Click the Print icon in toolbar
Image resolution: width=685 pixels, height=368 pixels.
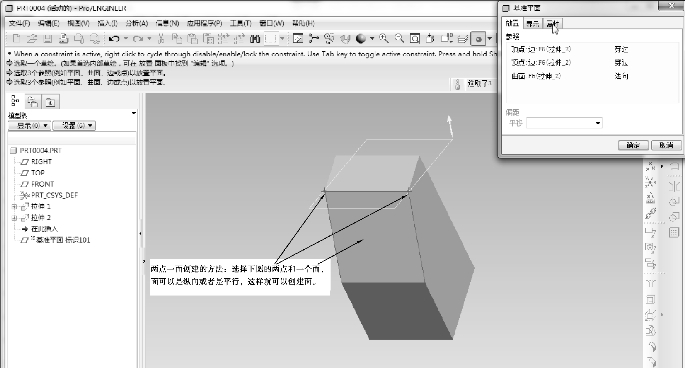coord(64,39)
